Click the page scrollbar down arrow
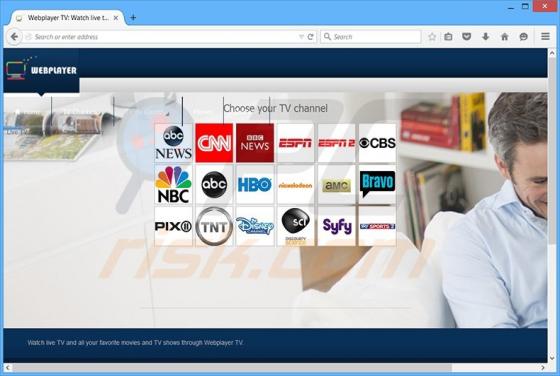 552,358
